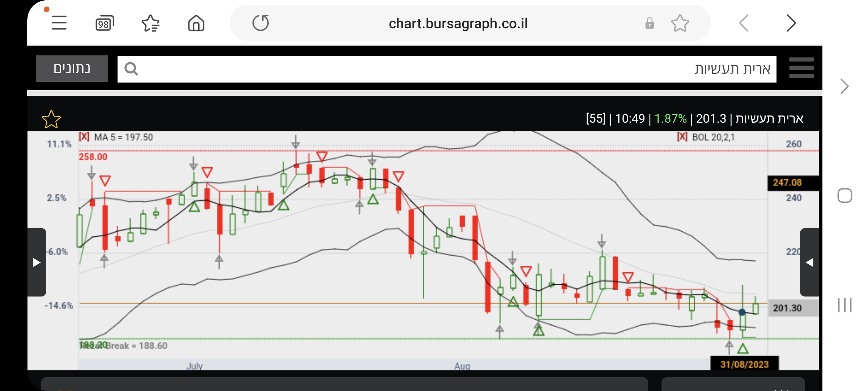Navigate back with browser back arrow
The width and height of the screenshot is (868, 391).
[744, 24]
